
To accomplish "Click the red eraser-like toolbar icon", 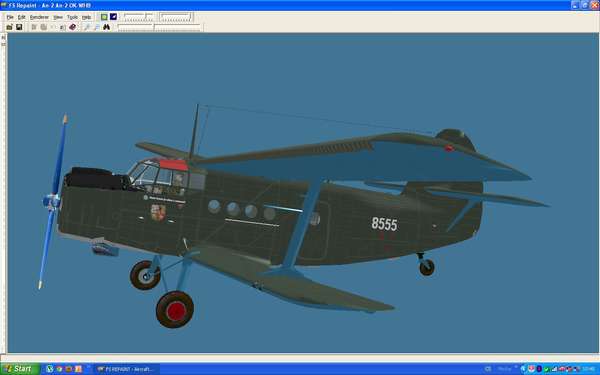I will [73, 27].
